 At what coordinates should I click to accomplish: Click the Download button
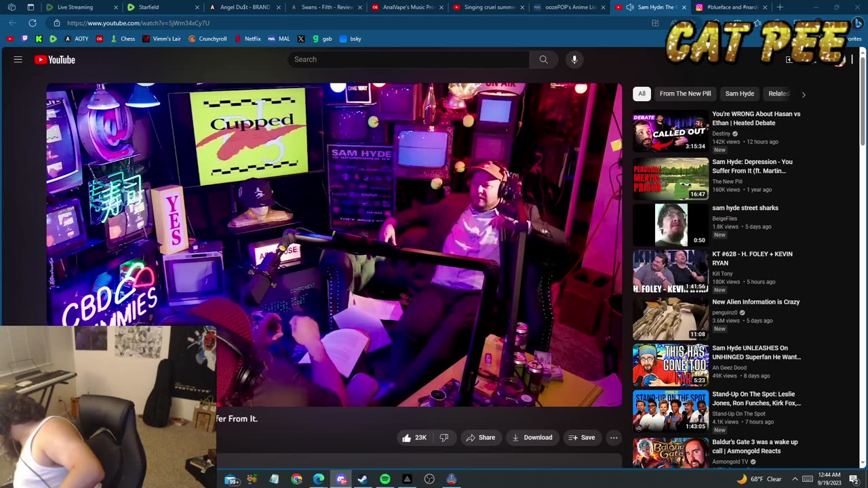pos(532,438)
